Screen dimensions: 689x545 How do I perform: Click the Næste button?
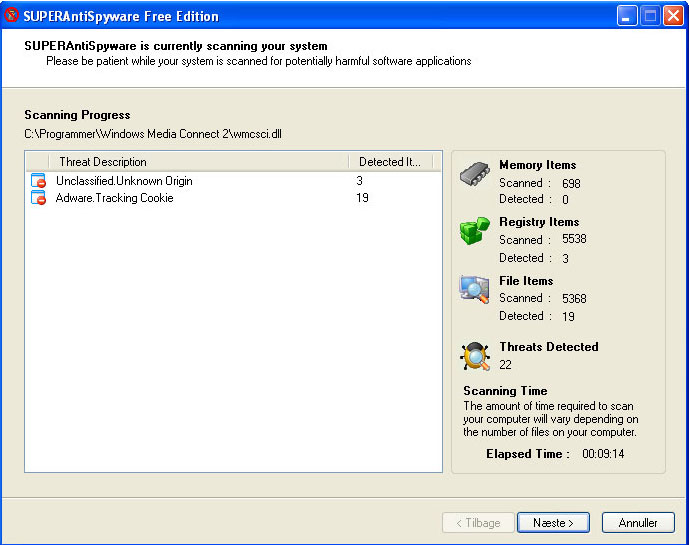click(553, 523)
